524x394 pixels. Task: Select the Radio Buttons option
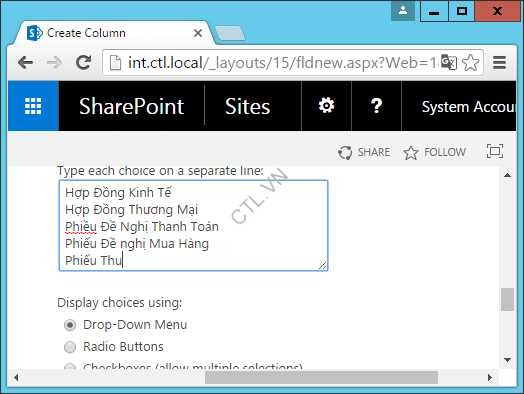coord(70,347)
